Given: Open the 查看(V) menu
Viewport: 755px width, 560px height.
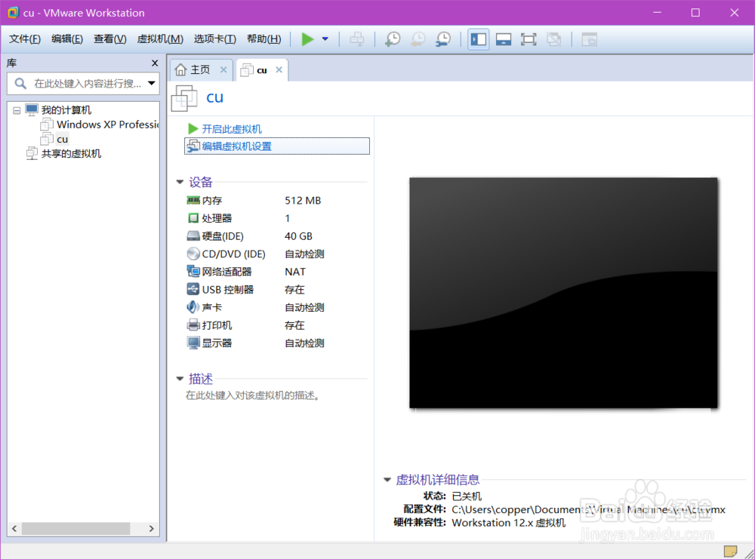Looking at the screenshot, I should (109, 39).
